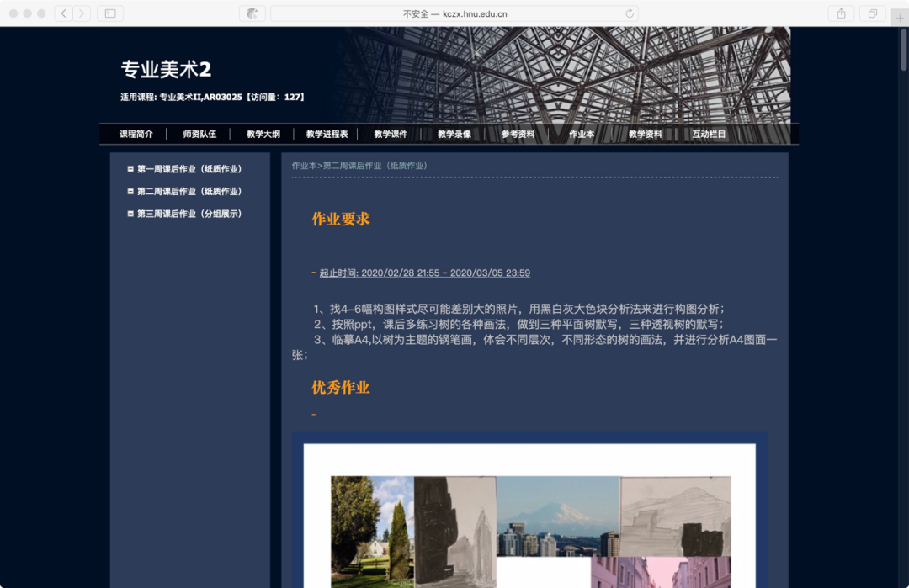Click the Safari forward arrow
Image resolution: width=909 pixels, height=588 pixels.
pos(82,13)
